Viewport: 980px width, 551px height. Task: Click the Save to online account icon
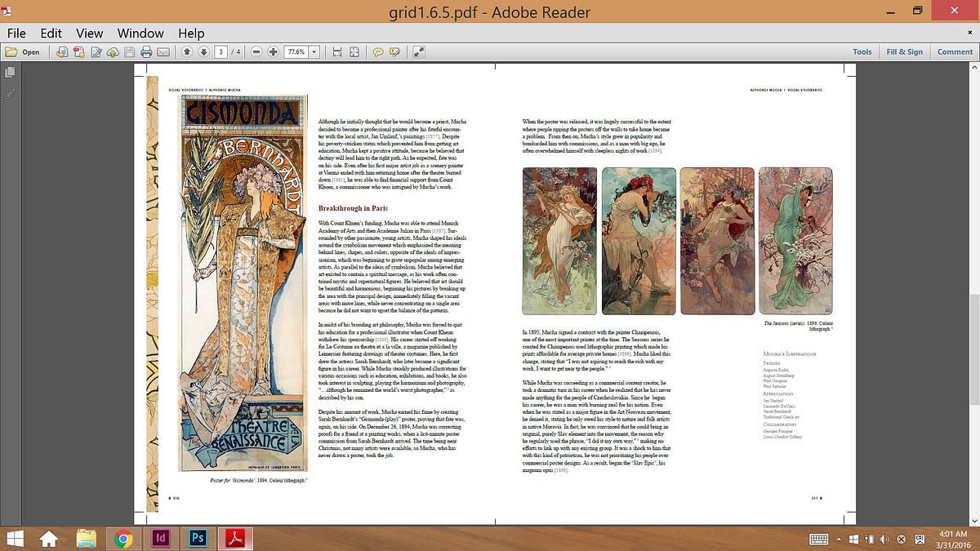point(62,51)
